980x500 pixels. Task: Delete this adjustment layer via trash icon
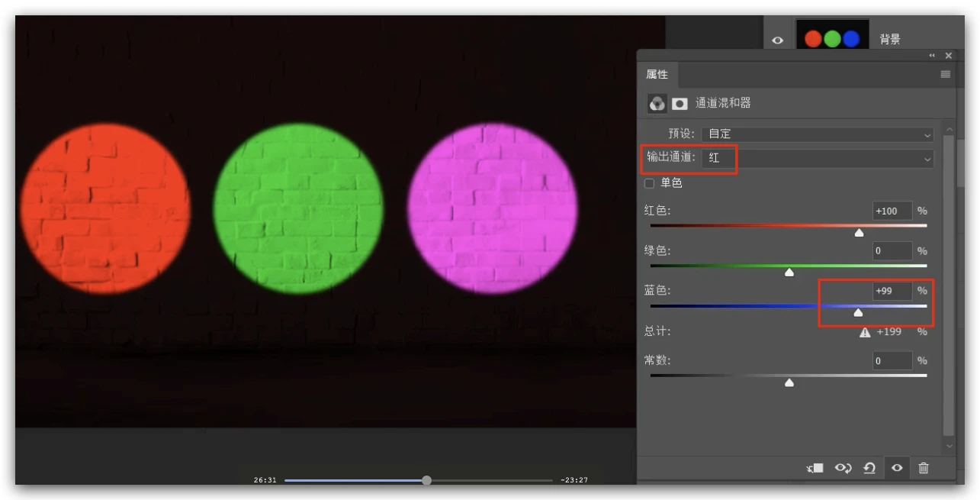point(924,468)
